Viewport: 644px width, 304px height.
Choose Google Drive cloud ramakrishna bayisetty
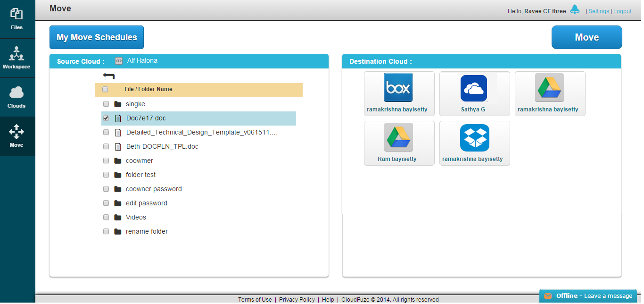(x=550, y=93)
